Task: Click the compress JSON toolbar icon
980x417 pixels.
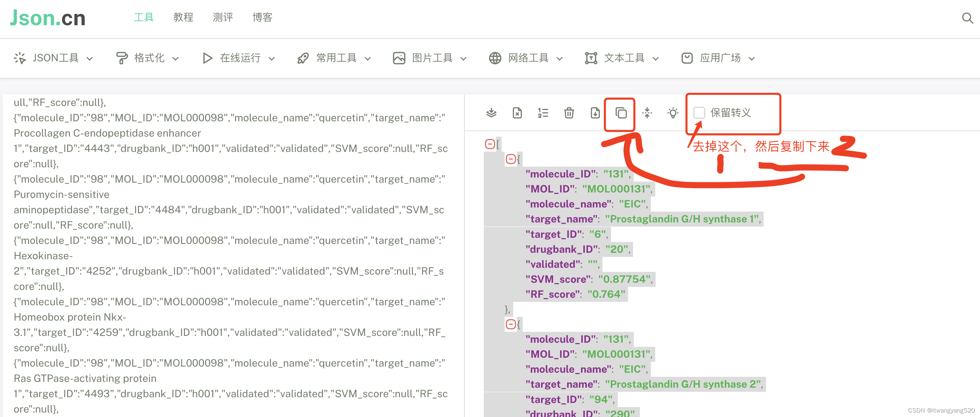Action: [x=647, y=113]
